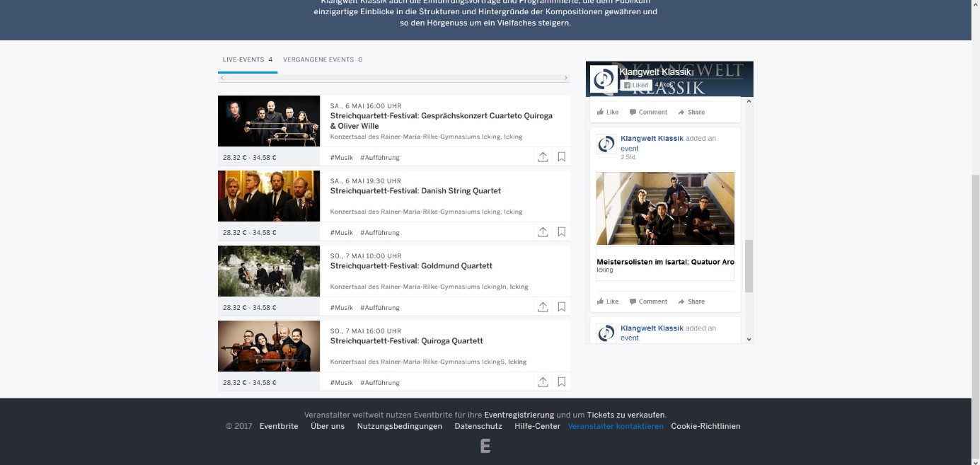The image size is (980, 465).
Task: Open Streichquartett-Festival: Danish String Quartet title
Action: point(415,191)
